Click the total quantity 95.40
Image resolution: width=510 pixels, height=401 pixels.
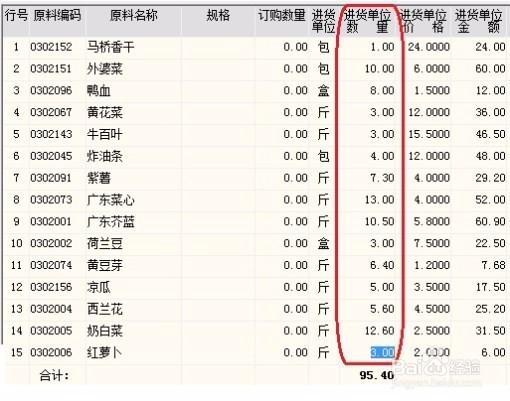tap(377, 375)
